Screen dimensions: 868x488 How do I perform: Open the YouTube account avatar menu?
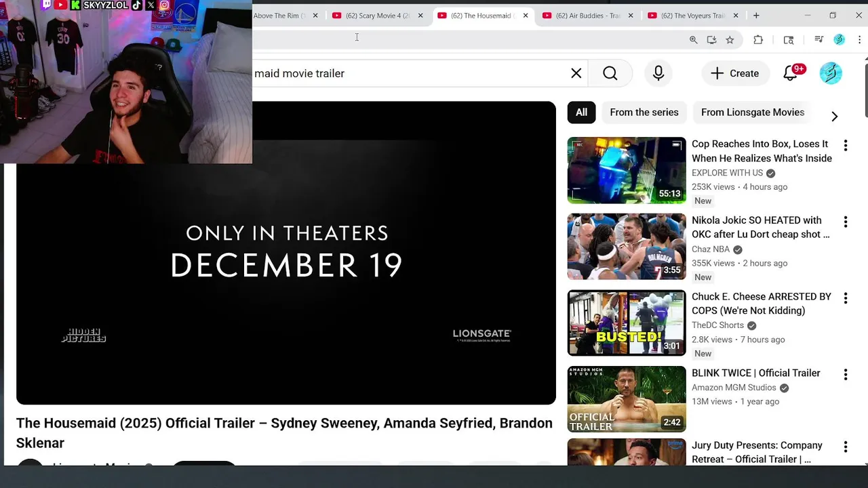[x=831, y=73]
